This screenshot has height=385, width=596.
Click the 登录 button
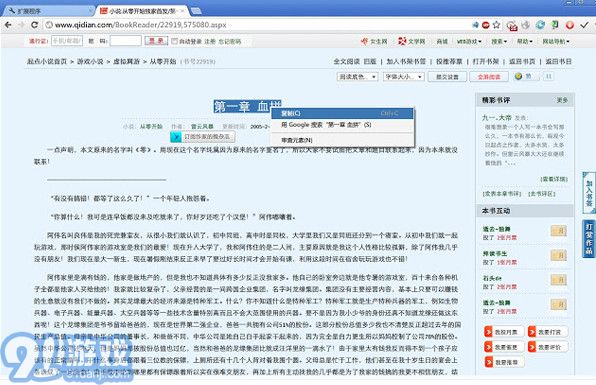[x=156, y=41]
